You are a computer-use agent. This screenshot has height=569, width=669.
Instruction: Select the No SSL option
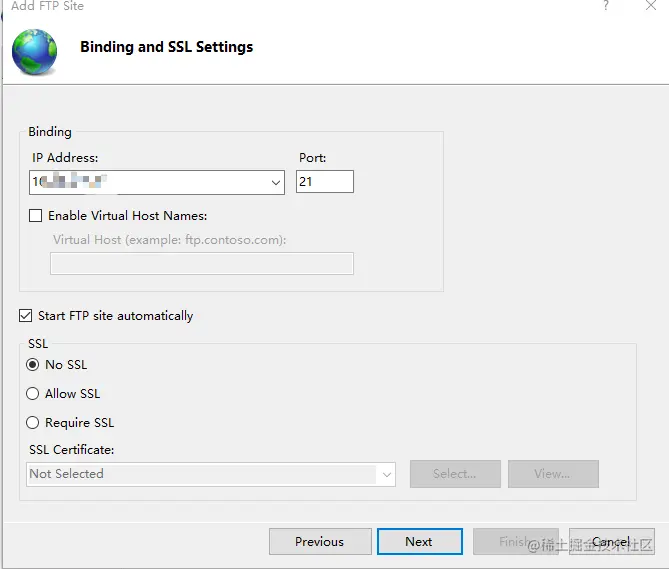32,365
